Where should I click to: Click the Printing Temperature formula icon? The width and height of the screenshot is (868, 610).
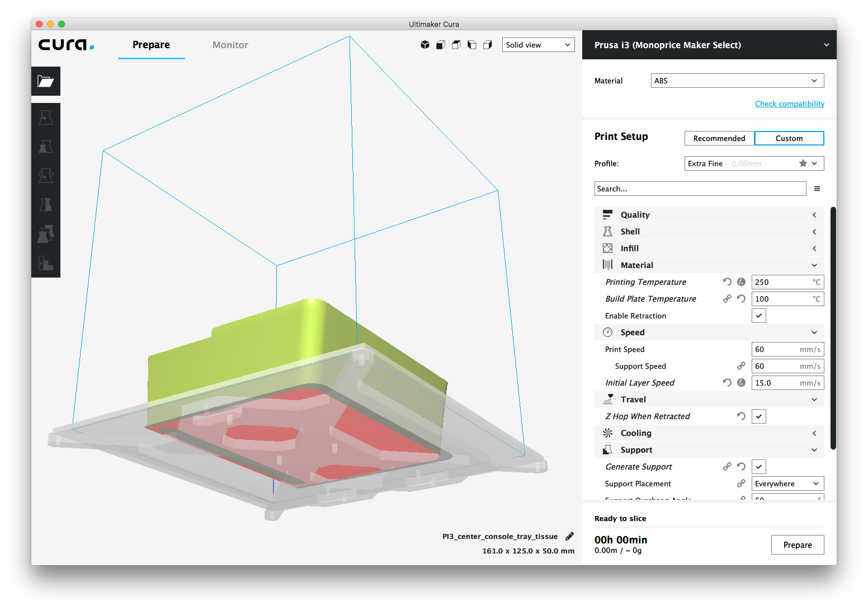pyautogui.click(x=741, y=282)
